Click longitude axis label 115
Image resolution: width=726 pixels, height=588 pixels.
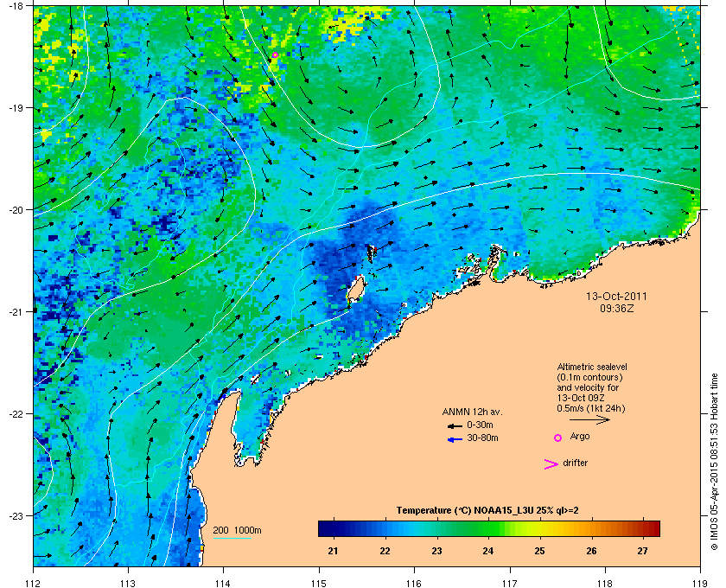tap(319, 583)
